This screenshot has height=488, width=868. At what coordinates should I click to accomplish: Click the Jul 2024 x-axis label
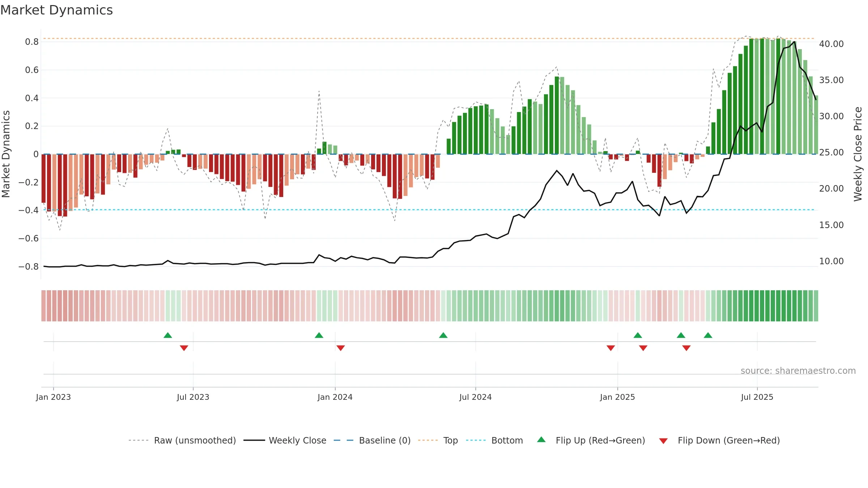click(476, 397)
